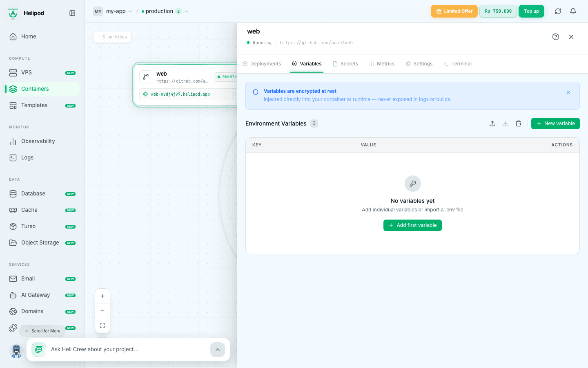Expand the Heli Crew chat panel
This screenshot has height=368, width=588.
pyautogui.click(x=218, y=350)
